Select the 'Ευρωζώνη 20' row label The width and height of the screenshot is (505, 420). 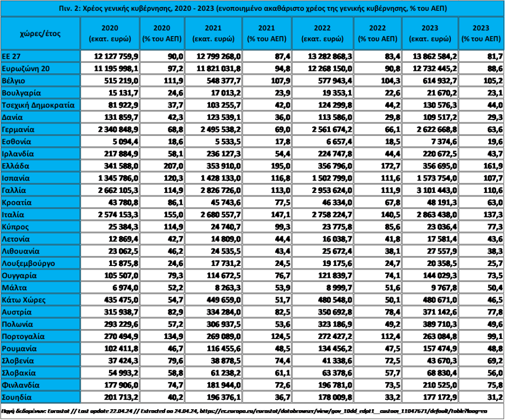[x=40, y=68]
